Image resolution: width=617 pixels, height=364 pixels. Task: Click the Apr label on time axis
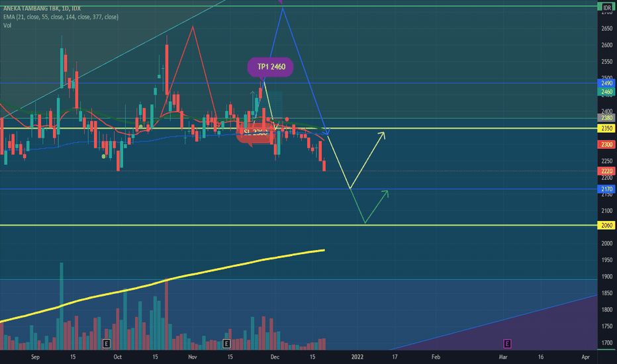(585, 357)
